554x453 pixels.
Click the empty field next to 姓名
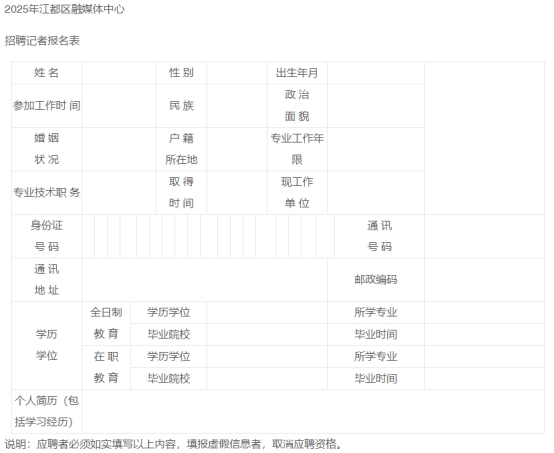119,73
